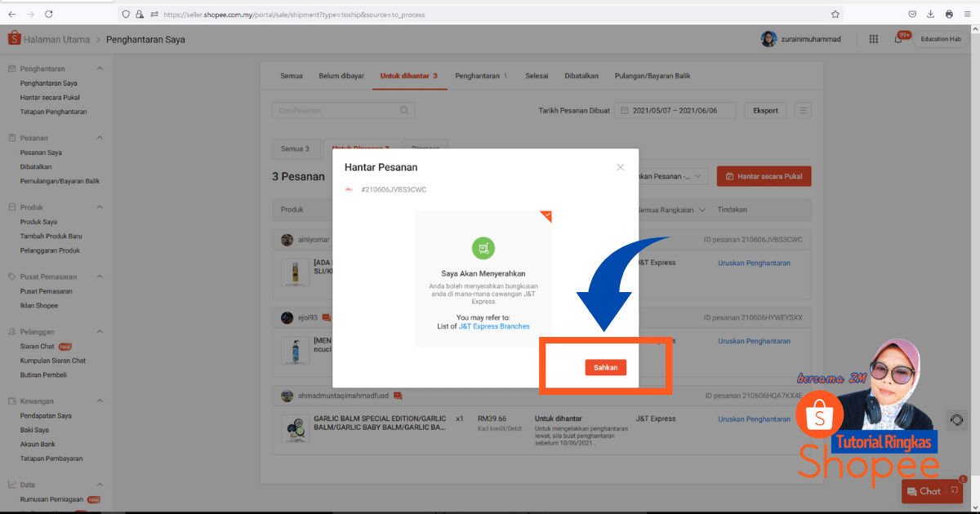Open Pendapatan Saya in sidebar
This screenshot has height=514, width=980.
click(46, 416)
